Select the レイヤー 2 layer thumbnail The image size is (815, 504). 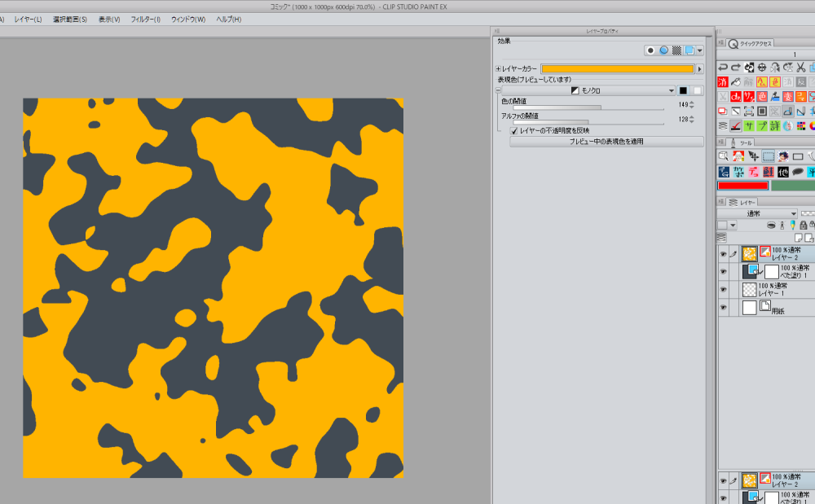click(749, 254)
